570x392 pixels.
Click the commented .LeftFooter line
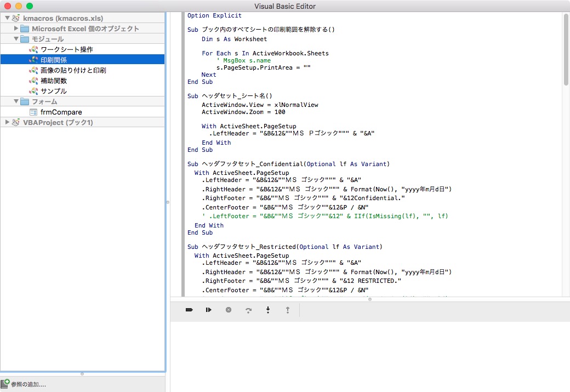pos(325,216)
